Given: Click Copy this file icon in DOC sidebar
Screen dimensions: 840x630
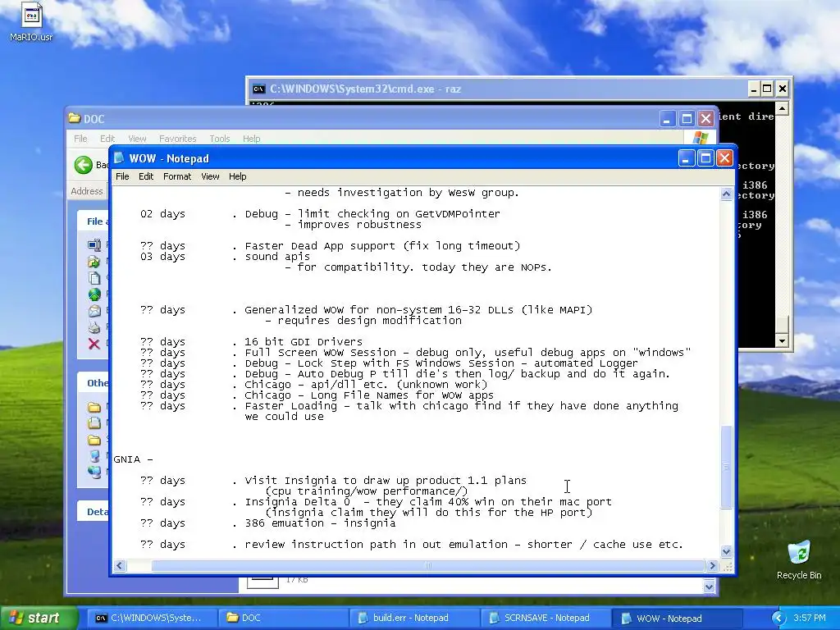Looking at the screenshot, I should (94, 278).
